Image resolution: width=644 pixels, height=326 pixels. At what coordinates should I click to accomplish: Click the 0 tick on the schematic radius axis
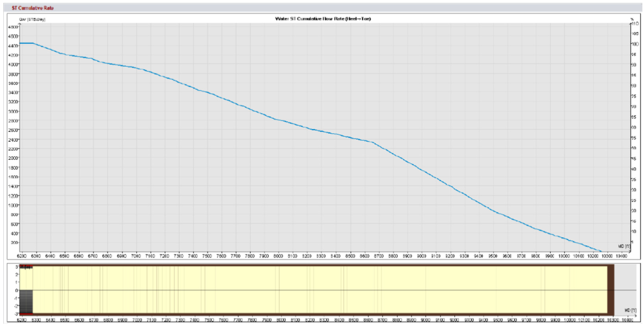[17, 290]
